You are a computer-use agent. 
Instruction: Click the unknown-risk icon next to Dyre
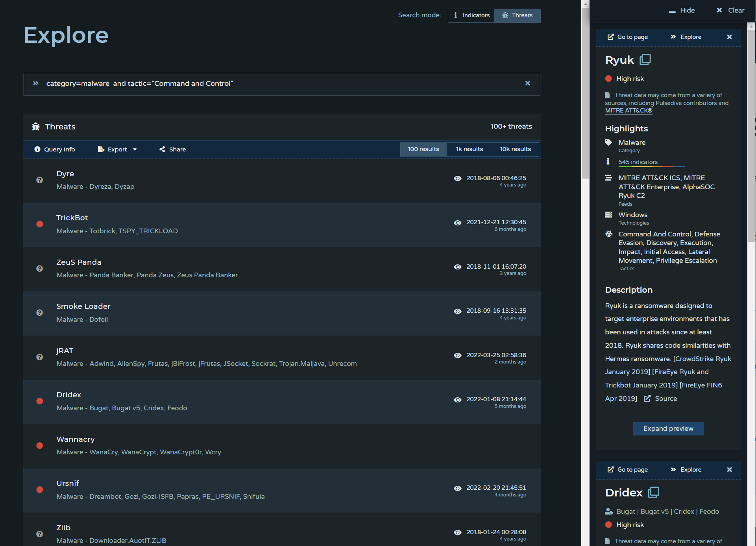point(39,180)
